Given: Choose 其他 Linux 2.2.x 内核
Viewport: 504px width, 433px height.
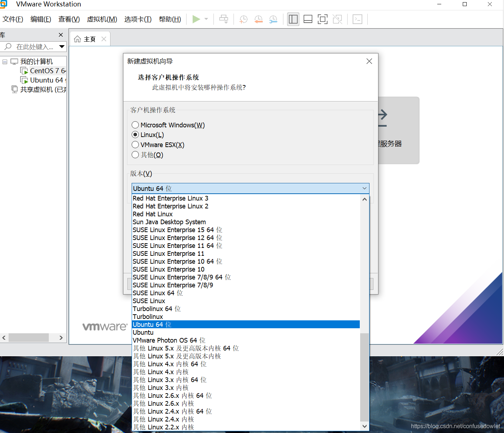Looking at the screenshot, I should click(246, 427).
